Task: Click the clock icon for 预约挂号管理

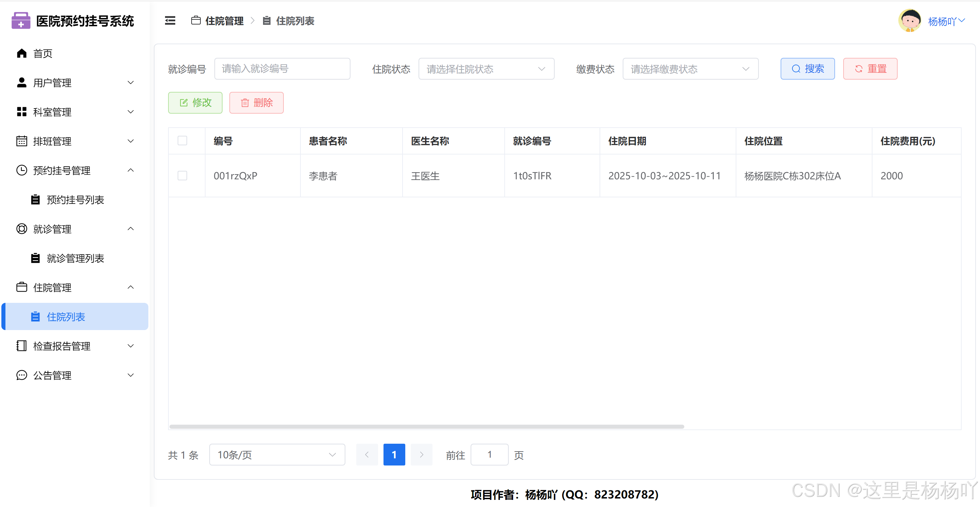Action: [x=22, y=170]
